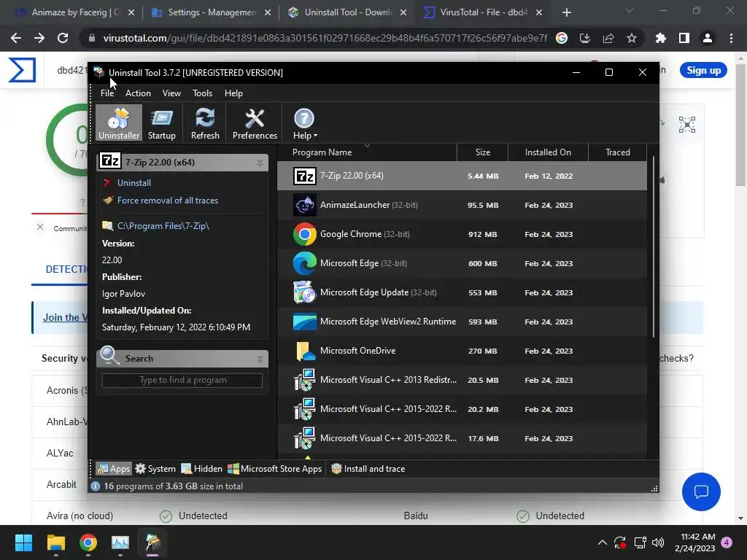Open the VirusTotal chat bubble button
This screenshot has height=560, width=747.
pos(701,491)
